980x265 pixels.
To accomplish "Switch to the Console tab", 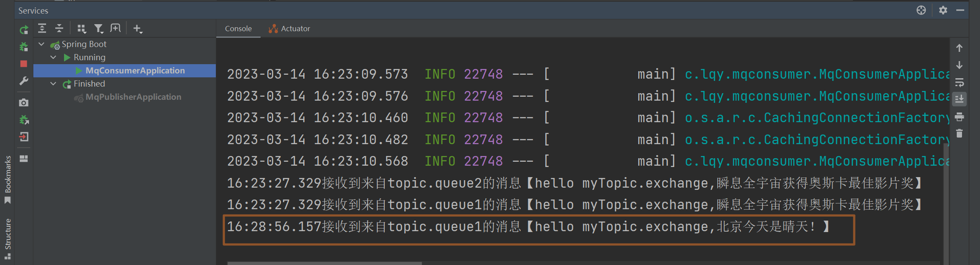I will (238, 29).
